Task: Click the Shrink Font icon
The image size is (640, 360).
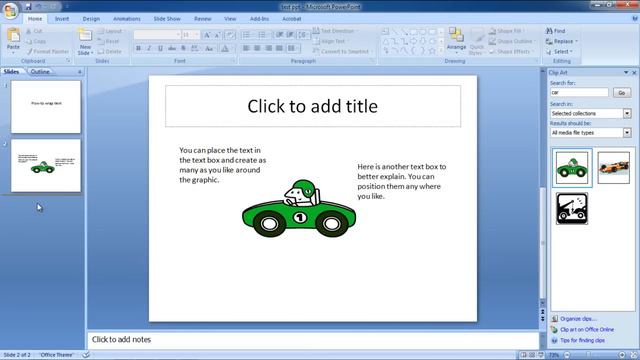Action: pyautogui.click(x=218, y=35)
